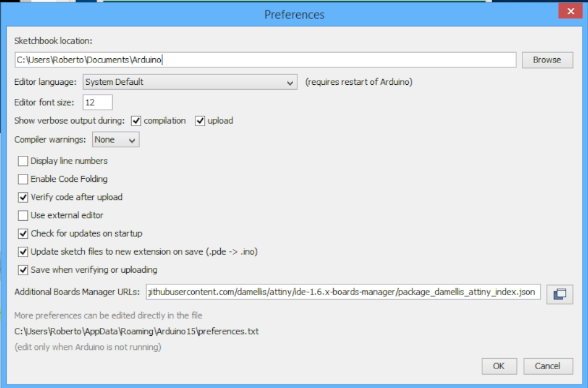Open the Additional Boards Manager URLs editor icon

(x=558, y=294)
